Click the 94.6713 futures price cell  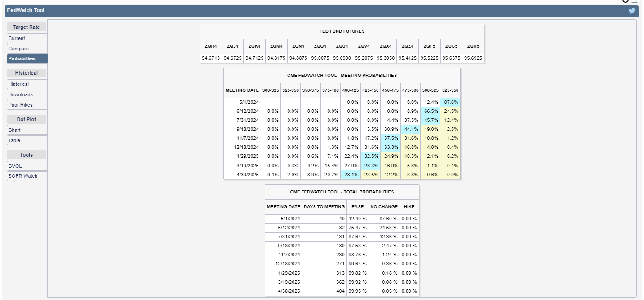click(x=211, y=58)
